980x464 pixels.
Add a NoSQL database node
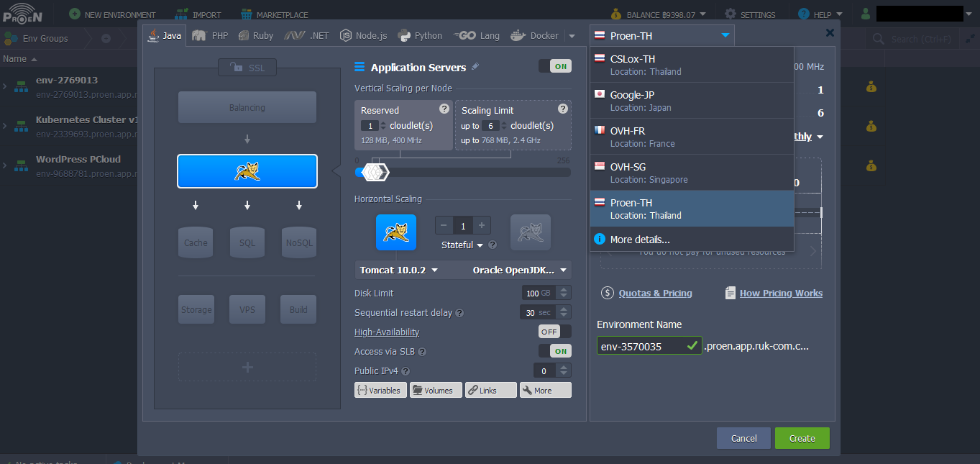point(299,242)
